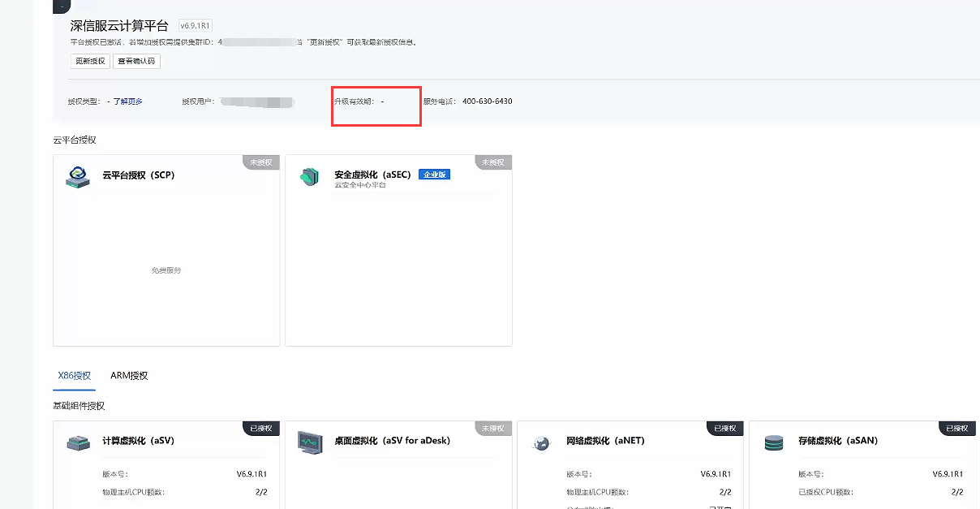The width and height of the screenshot is (980, 509).
Task: Click the 计算虚拟化（aSV） card title
Action: [139, 441]
